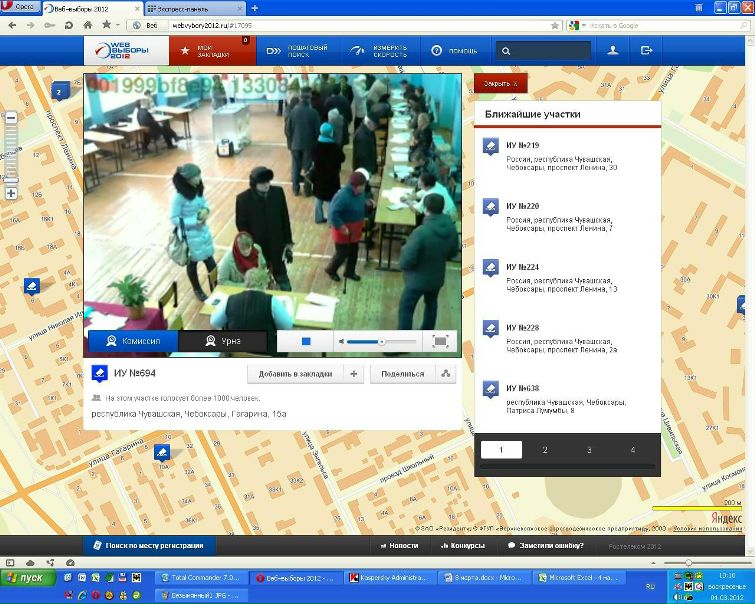This screenshot has height=604, width=755.
Task: Bookmark page via address bar star
Action: point(555,26)
